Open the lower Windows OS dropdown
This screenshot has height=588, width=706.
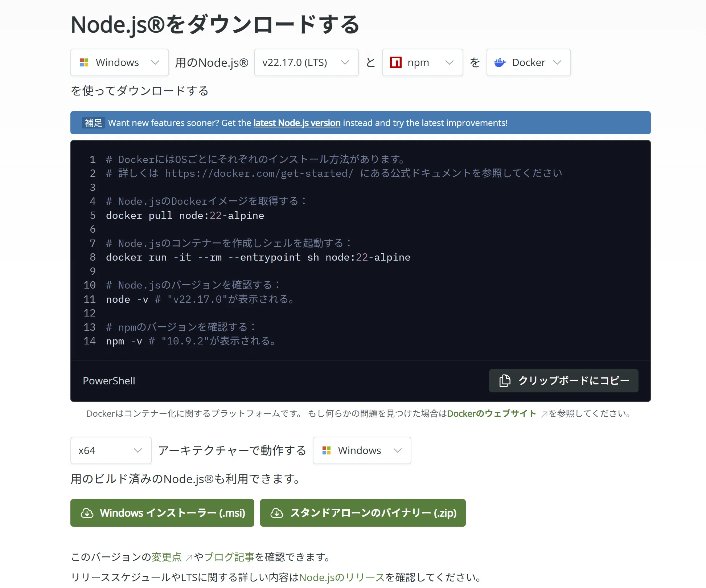tap(362, 450)
